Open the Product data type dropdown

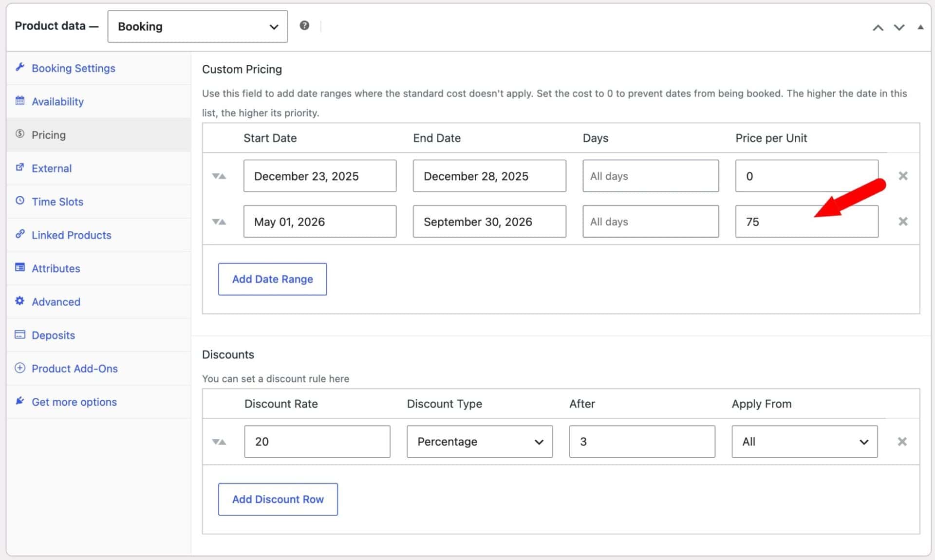(197, 26)
